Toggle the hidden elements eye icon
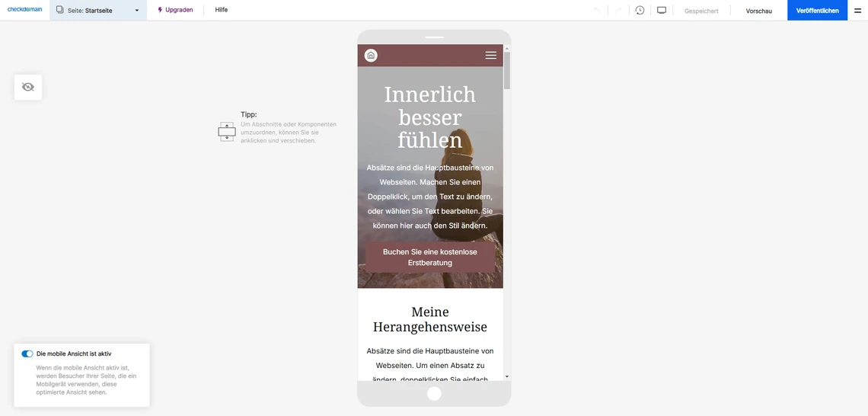Image resolution: width=868 pixels, height=416 pixels. (x=28, y=87)
